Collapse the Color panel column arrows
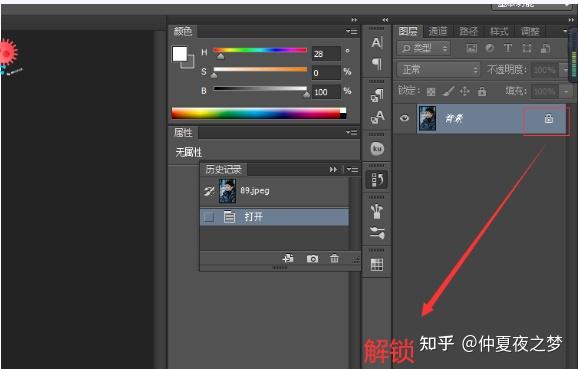This screenshot has width=578, height=369. pos(354,20)
